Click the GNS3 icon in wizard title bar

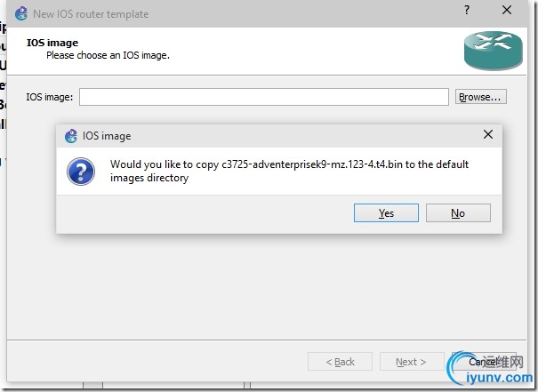click(21, 13)
